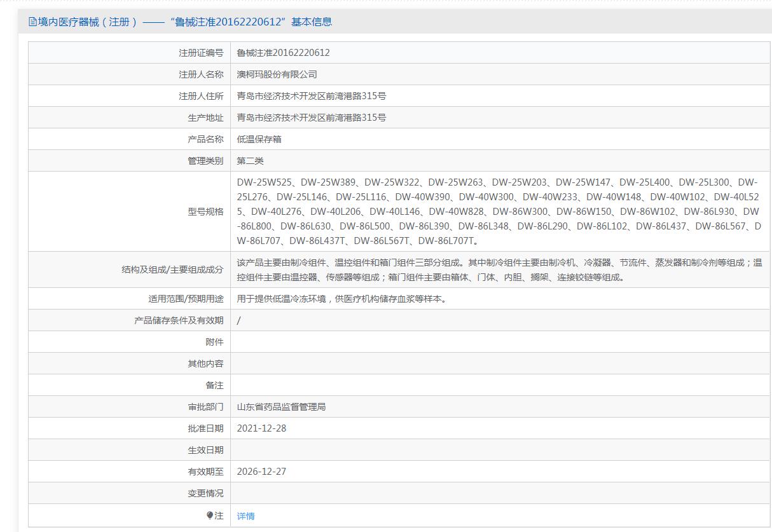The height and width of the screenshot is (532, 772).
Task: Click the 生效日期 row label
Action: click(x=205, y=450)
